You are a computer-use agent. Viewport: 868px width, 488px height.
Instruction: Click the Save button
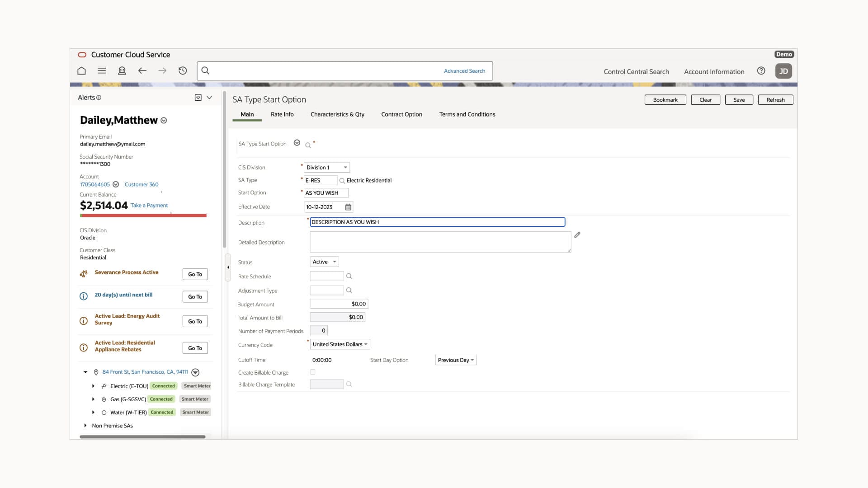(739, 100)
